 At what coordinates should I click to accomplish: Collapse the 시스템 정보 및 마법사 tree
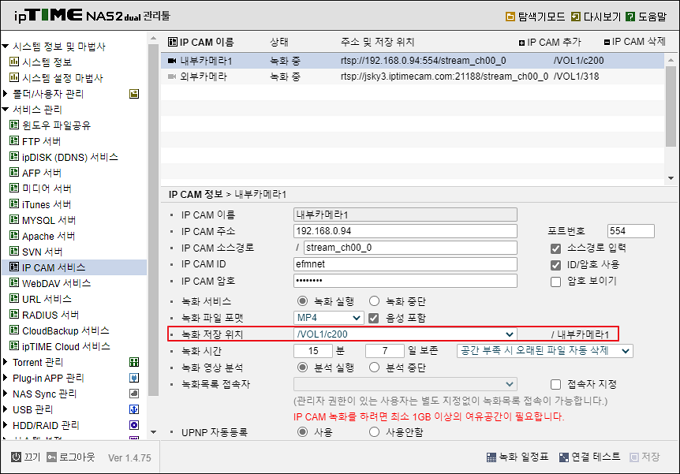click(x=5, y=46)
